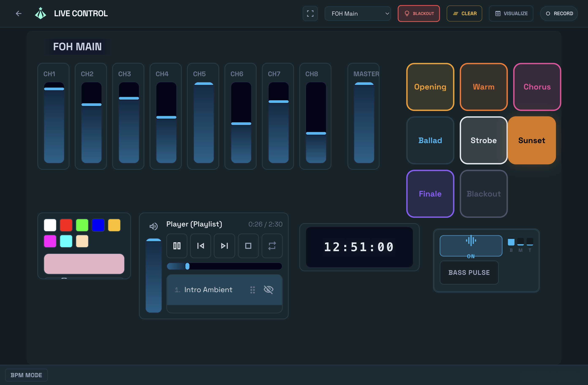
Task: Click the back arrow icon
Action: pos(19,14)
